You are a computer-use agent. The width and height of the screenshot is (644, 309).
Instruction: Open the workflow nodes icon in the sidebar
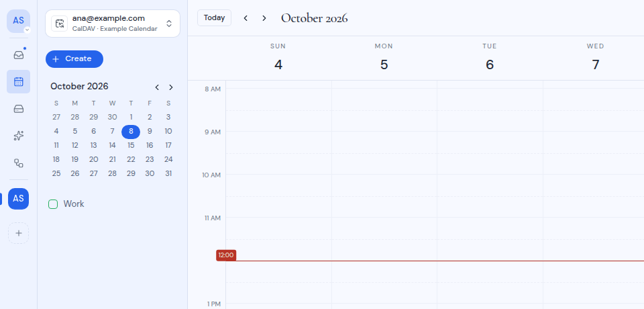point(19,163)
